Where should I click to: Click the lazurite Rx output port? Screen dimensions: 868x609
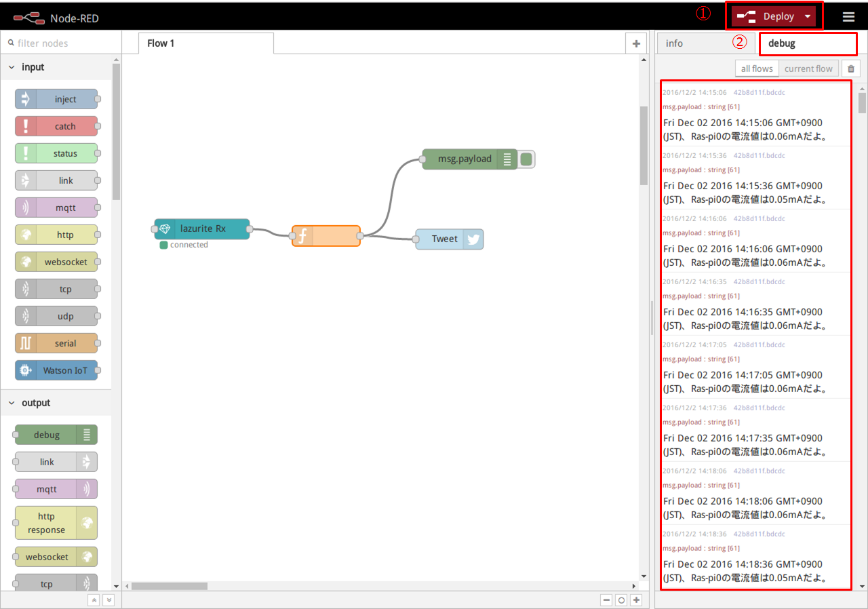pos(250,229)
